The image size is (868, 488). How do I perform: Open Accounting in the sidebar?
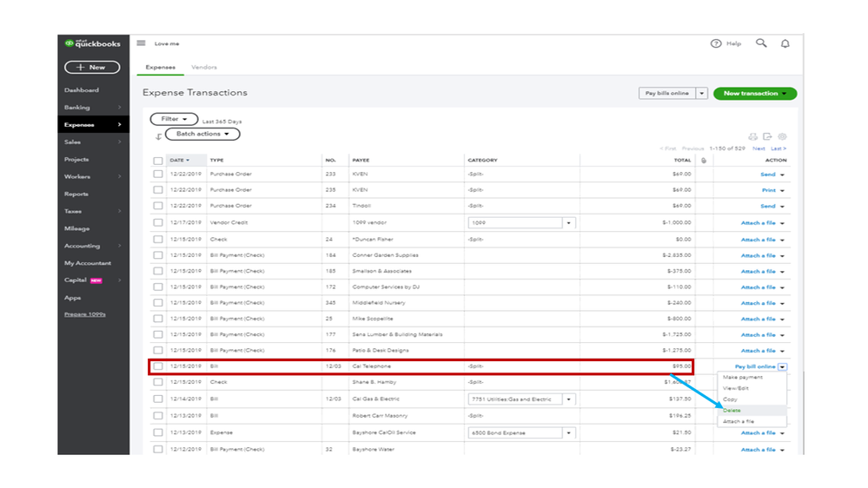click(82, 246)
